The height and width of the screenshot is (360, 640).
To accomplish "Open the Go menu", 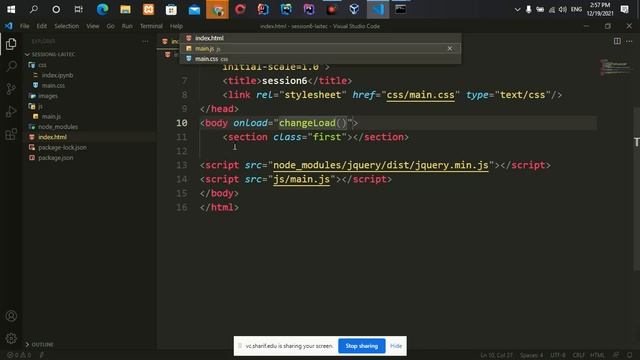I will coord(111,26).
